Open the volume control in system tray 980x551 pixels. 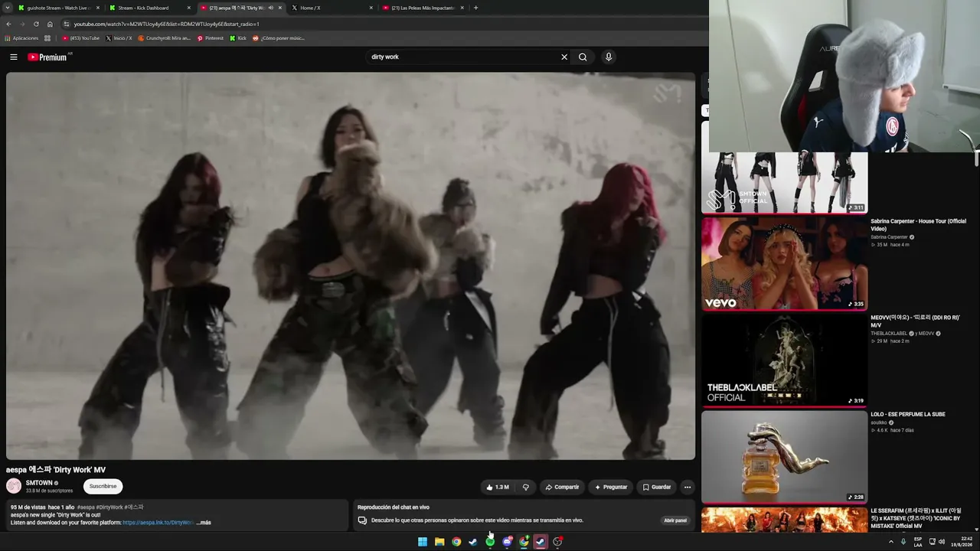pos(942,542)
